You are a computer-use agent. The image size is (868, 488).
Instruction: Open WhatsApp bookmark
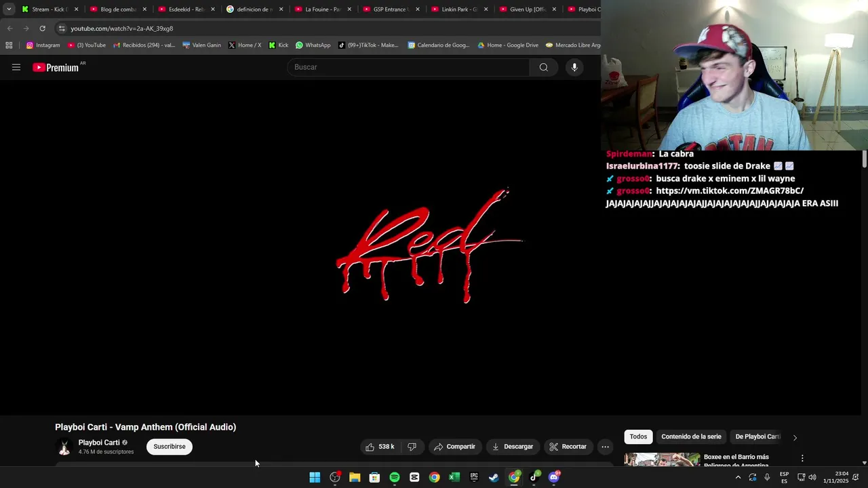point(313,45)
